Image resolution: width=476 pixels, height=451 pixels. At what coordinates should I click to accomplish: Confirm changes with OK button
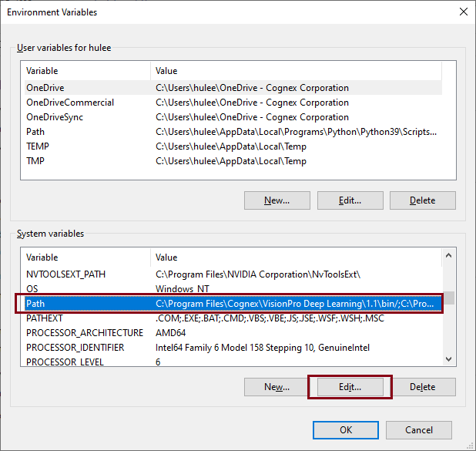tap(346, 430)
